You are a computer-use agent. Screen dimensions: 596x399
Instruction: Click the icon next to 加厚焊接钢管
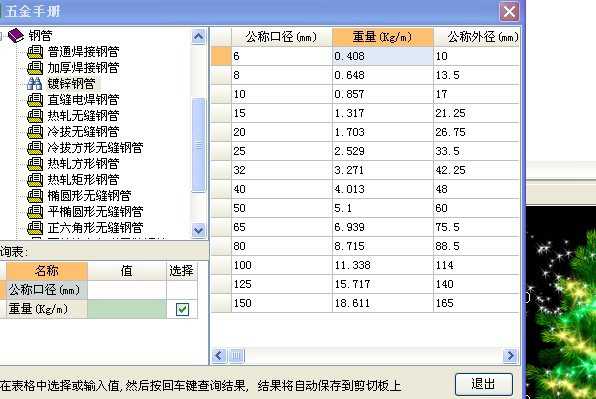[35, 68]
